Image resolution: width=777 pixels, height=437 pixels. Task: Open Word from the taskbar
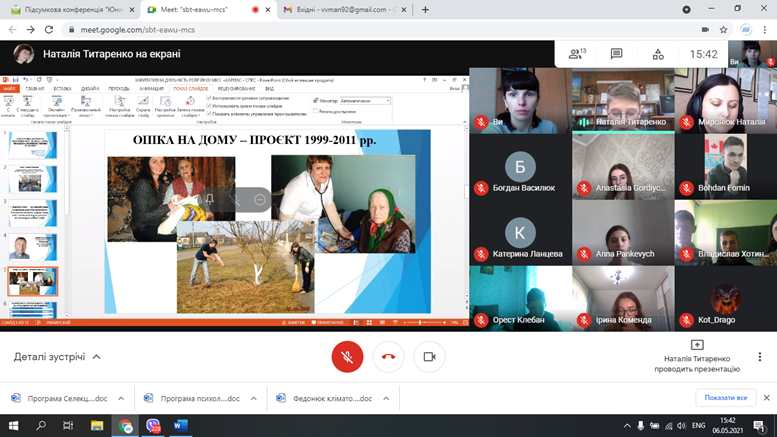(x=181, y=425)
